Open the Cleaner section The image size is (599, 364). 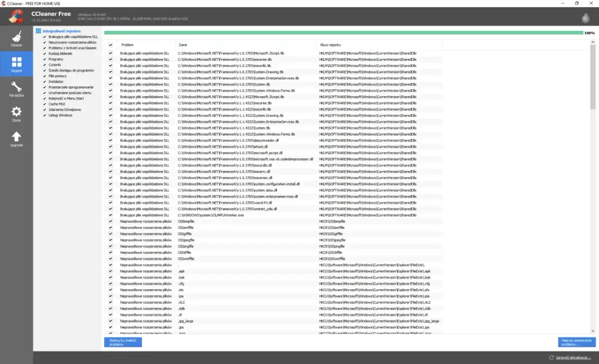[16, 40]
